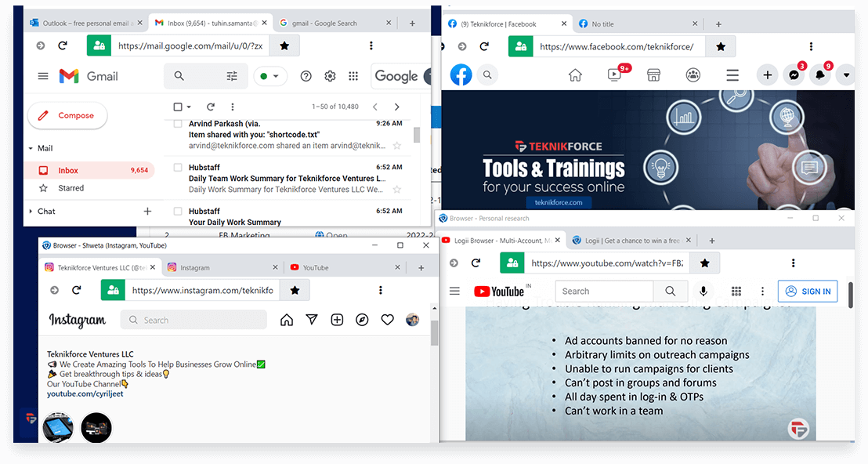The height and width of the screenshot is (464, 868).
Task: Toggle the select-all checkbox in Gmail
Action: [x=178, y=107]
